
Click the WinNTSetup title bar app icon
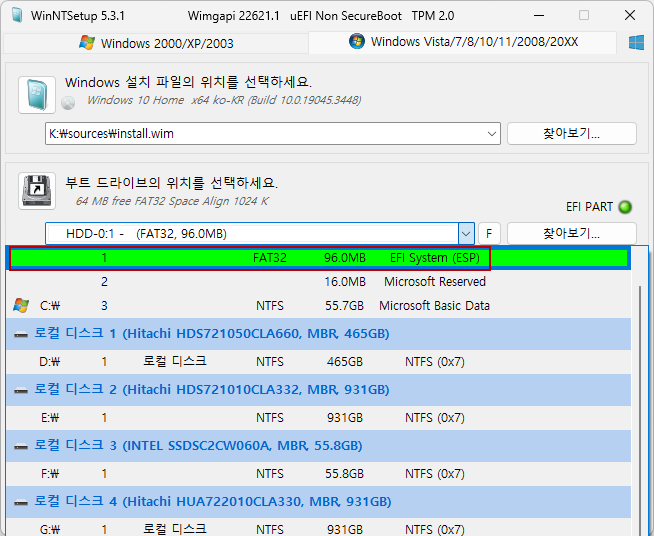pyautogui.click(x=17, y=15)
